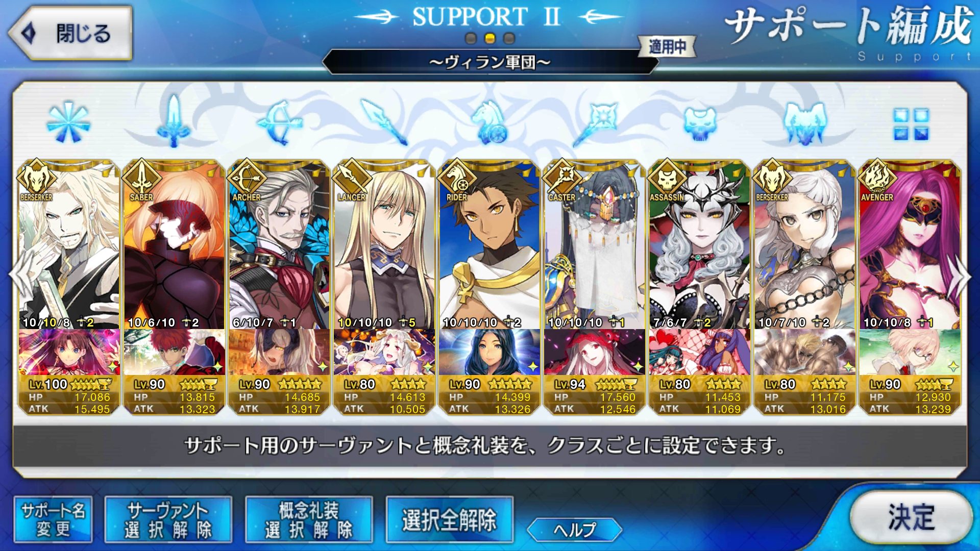Open the サポート名変更 rename option
This screenshot has width=980, height=551.
coord(53,519)
